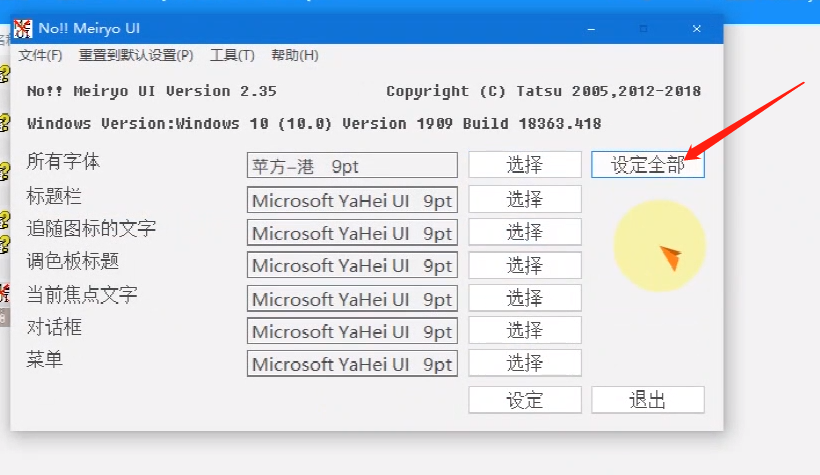Screen dimensions: 820x475
Task: Click 选择 button for 菜单
Action: (525, 363)
